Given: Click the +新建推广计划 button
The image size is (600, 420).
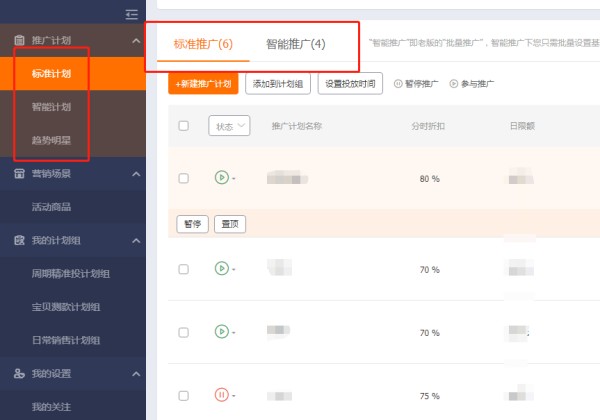Looking at the screenshot, I should 203,83.
